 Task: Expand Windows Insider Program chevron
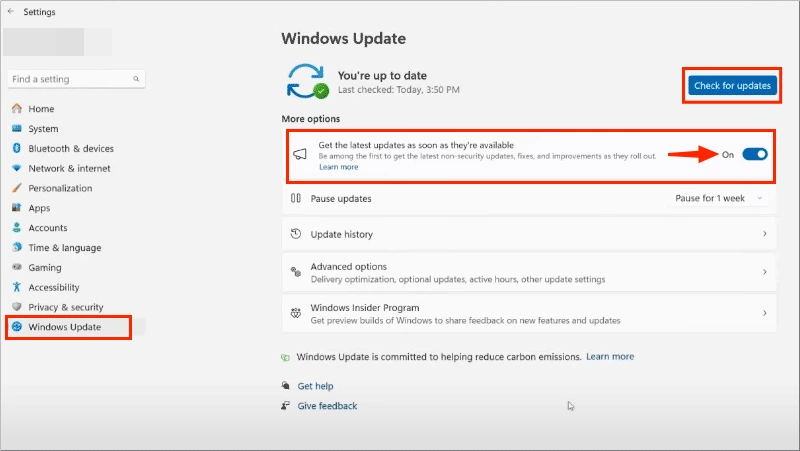[x=764, y=313]
